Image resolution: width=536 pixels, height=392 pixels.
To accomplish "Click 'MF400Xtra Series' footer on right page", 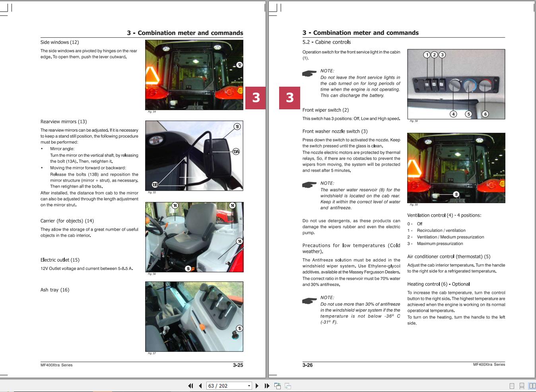I will pyautogui.click(x=489, y=365).
